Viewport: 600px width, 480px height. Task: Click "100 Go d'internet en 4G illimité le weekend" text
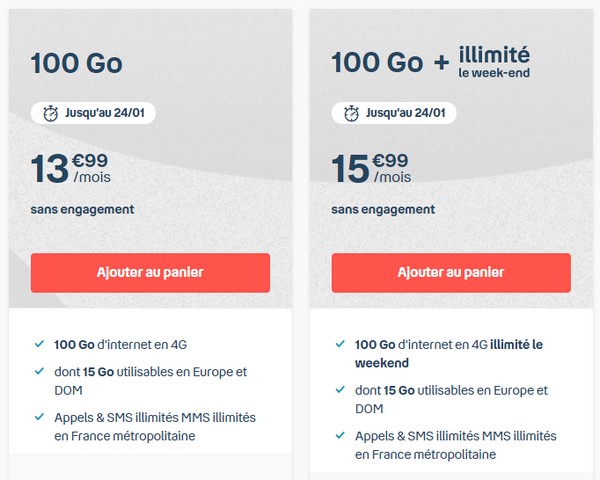pos(448,353)
